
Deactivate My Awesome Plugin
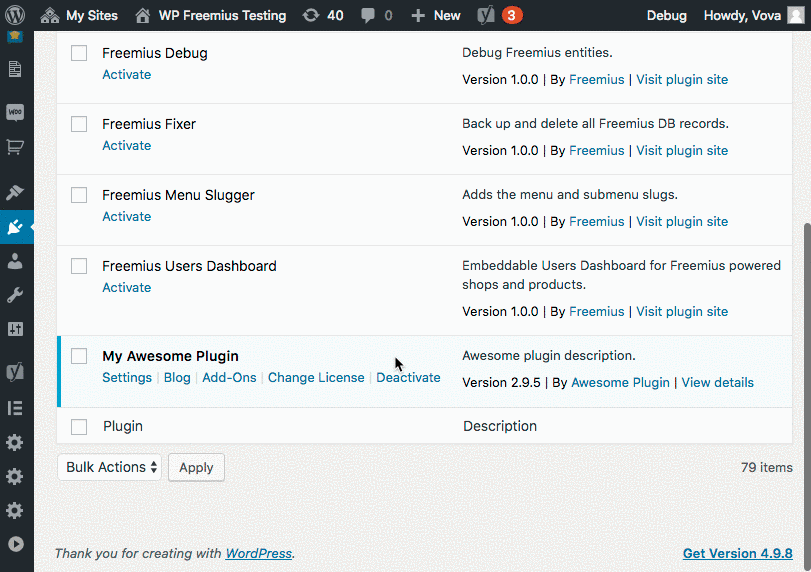[x=408, y=378]
